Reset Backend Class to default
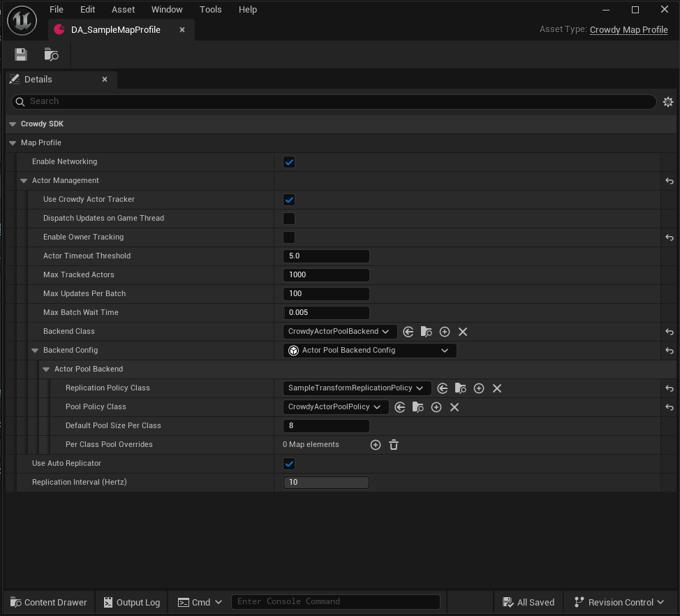Viewport: 680px width, 616px height. (x=670, y=332)
